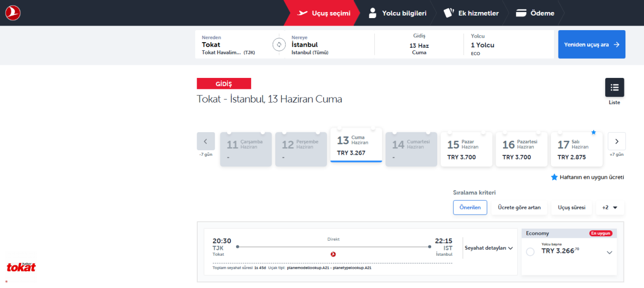Select the 11 Çarşamba Haziran date card
The height and width of the screenshot is (288, 644).
[x=246, y=149]
